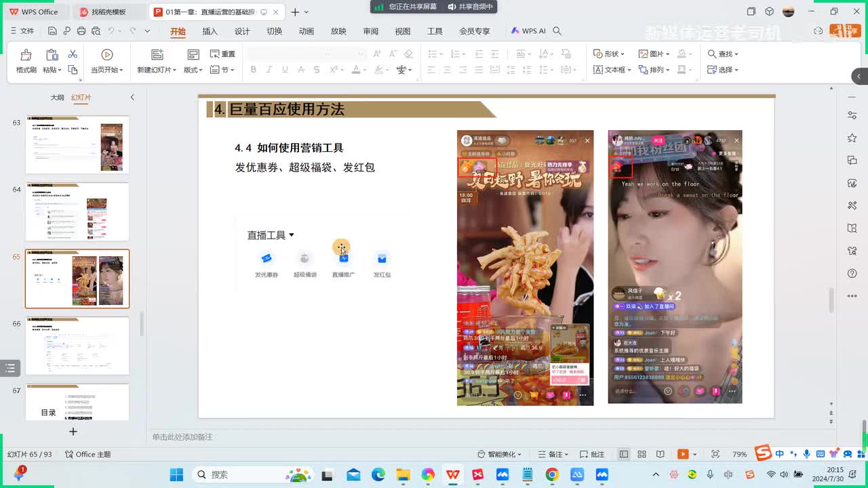Click the Save icon in quick toolbar
The height and width of the screenshot is (488, 868).
52,31
